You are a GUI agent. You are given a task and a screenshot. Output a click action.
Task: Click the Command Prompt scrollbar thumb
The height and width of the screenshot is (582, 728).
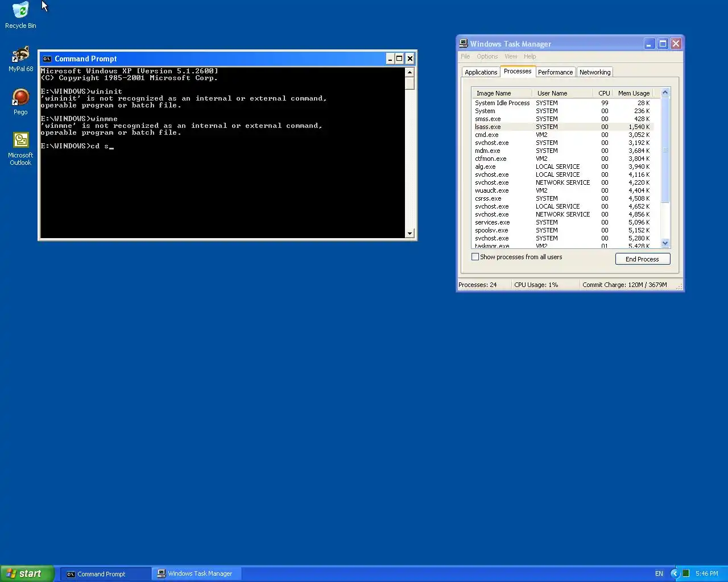(409, 83)
